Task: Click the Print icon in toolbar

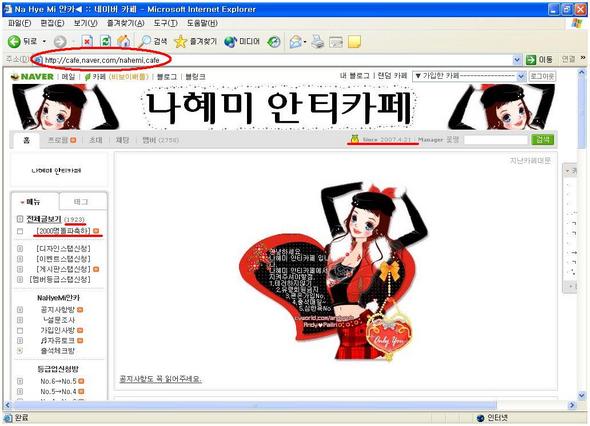Action: [318, 41]
